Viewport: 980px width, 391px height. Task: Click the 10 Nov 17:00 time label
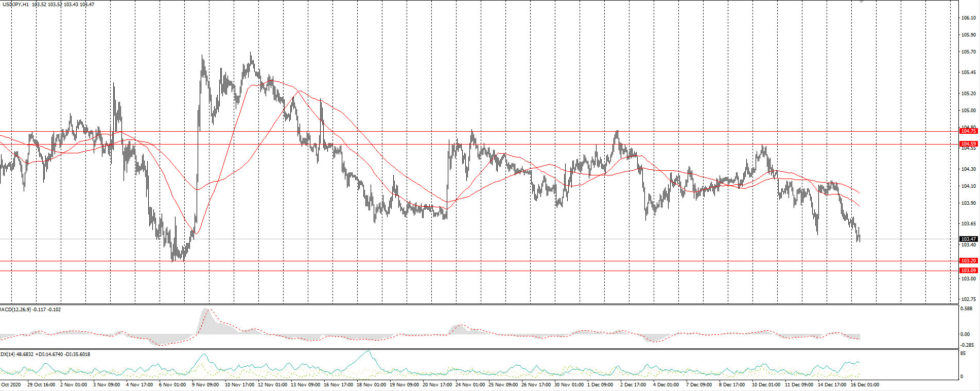pyautogui.click(x=240, y=385)
